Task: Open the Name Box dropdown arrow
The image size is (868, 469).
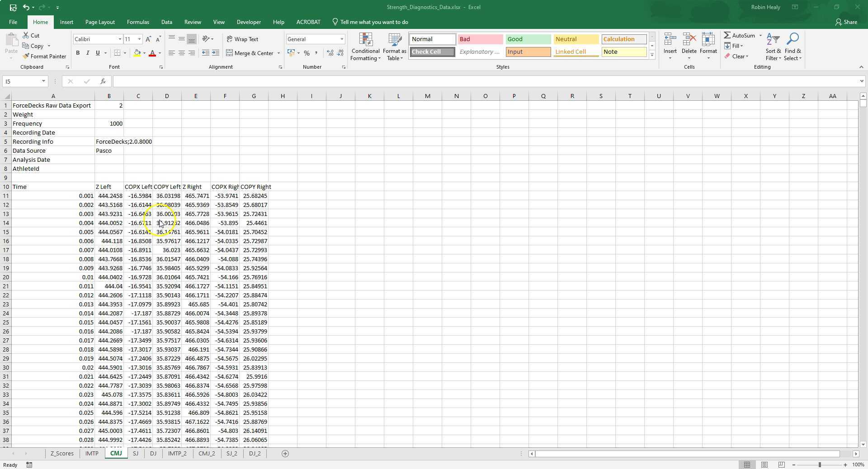Action: pyautogui.click(x=43, y=81)
